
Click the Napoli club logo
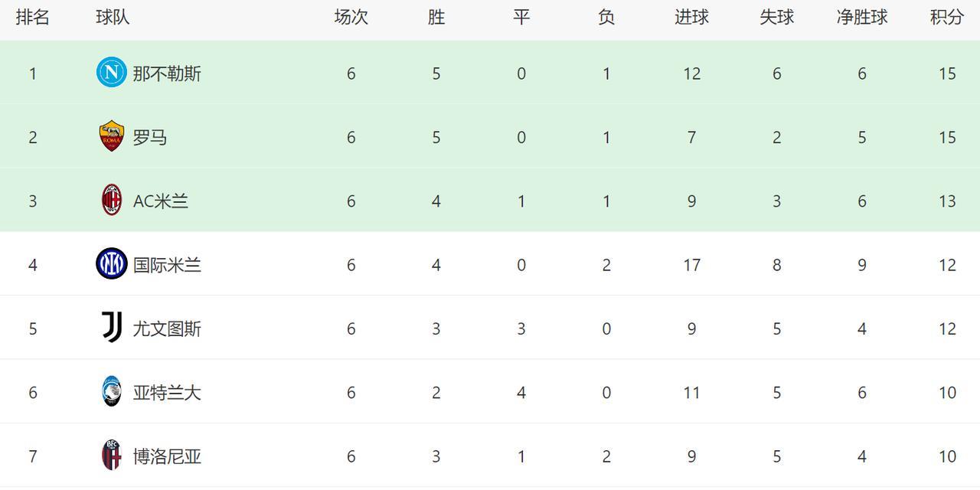[x=111, y=73]
